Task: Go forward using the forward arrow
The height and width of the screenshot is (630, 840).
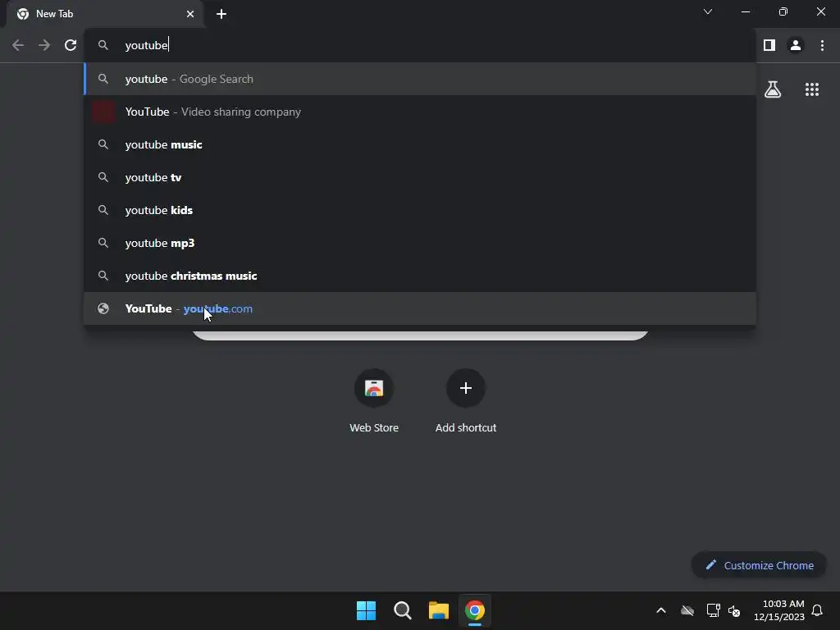Action: tap(44, 46)
